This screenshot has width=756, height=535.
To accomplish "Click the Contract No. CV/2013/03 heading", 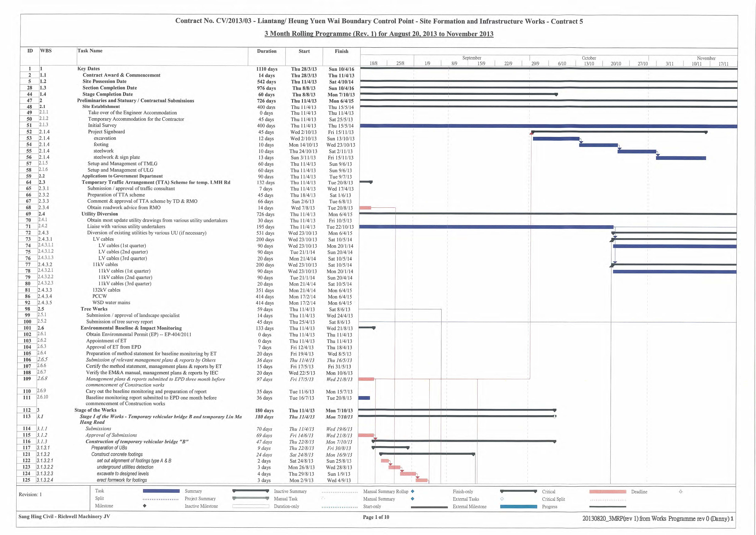I will point(379,21).
